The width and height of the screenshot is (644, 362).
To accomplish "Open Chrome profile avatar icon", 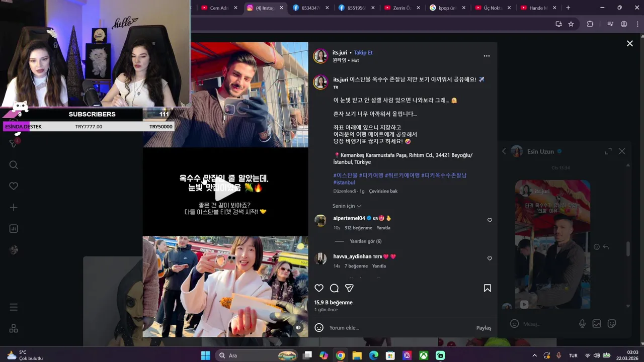I will click(624, 24).
